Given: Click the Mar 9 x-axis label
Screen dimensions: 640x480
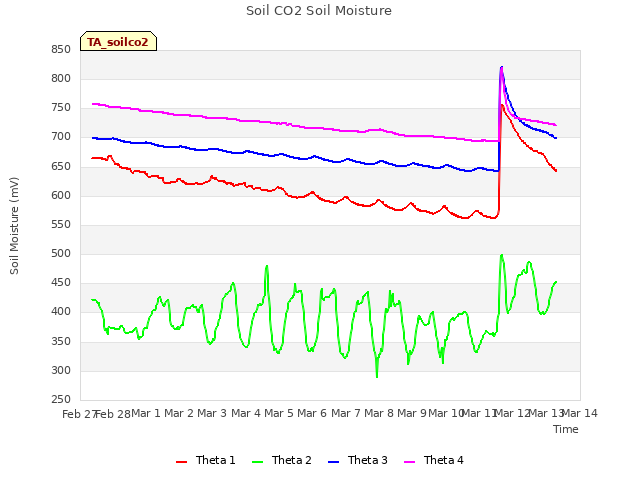Looking at the screenshot, I should pos(412,413).
